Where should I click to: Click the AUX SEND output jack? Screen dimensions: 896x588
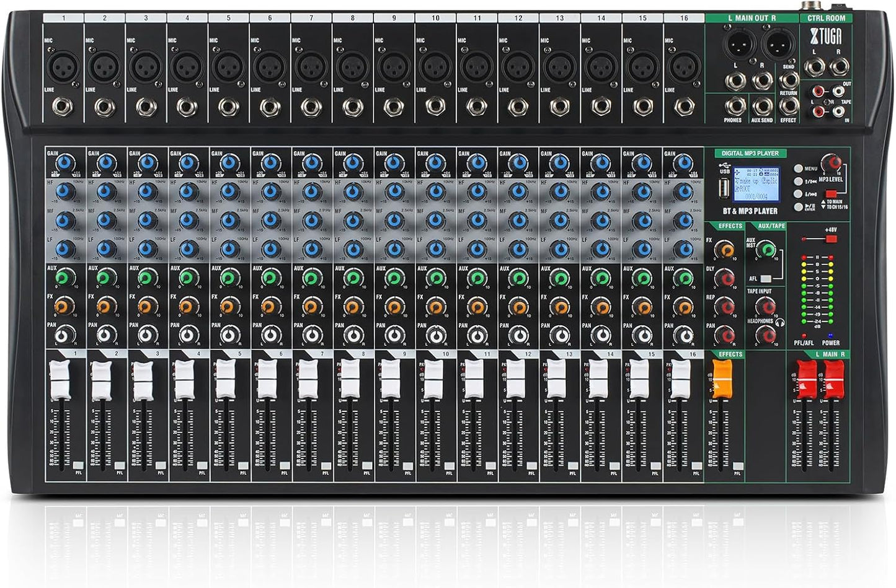coord(761,107)
